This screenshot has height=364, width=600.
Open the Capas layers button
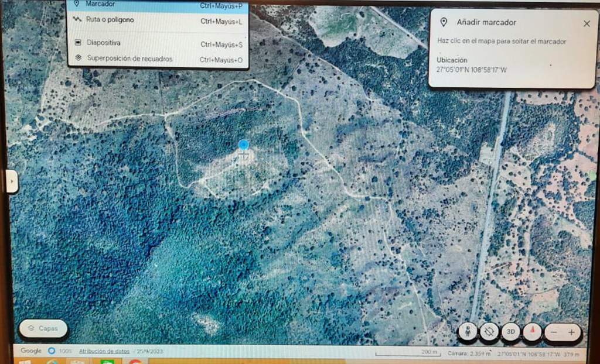pos(43,328)
